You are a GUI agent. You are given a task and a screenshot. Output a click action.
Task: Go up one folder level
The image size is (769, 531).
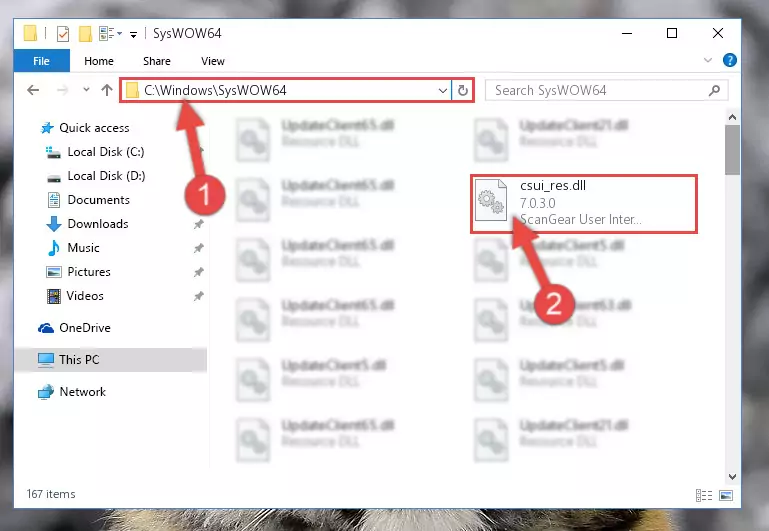(x=106, y=90)
